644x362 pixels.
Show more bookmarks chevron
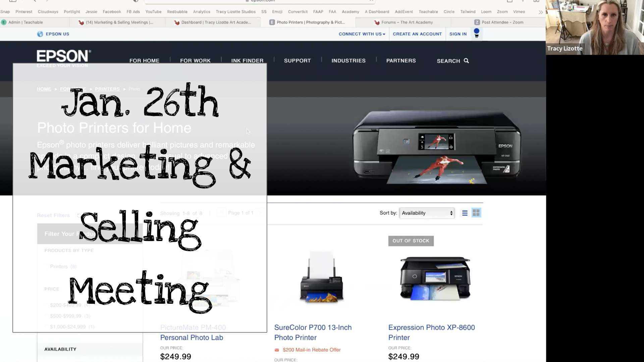540,12
